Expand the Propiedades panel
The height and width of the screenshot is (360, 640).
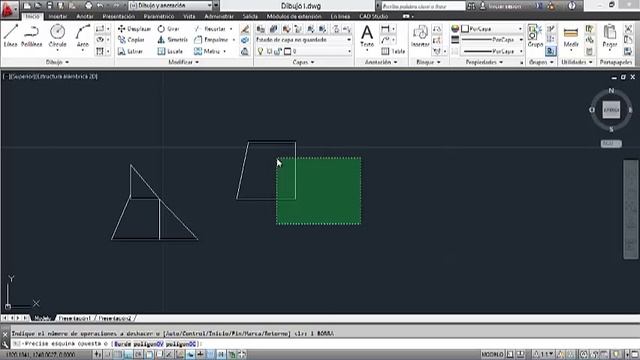[484, 62]
